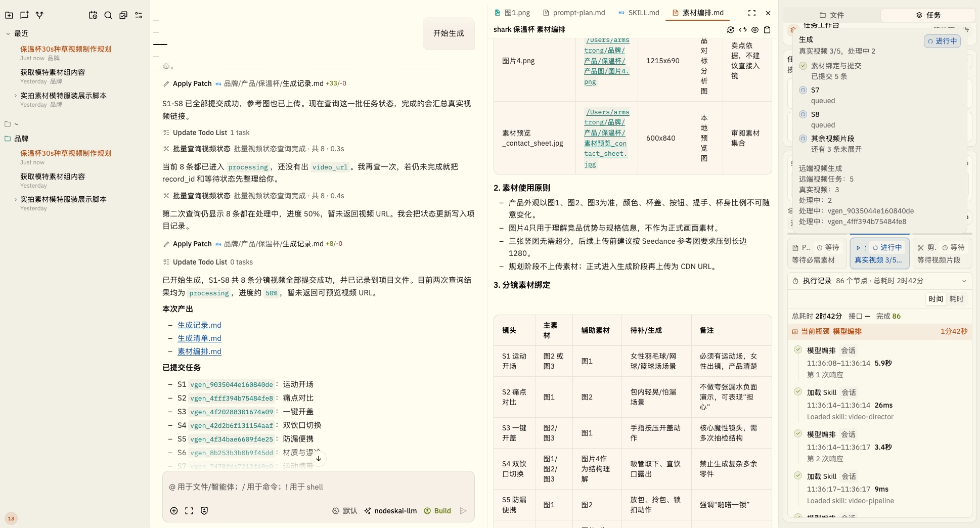The image size is (980, 528).
Task: Open the sidebar filter settings sliders icon
Action: coord(139,15)
